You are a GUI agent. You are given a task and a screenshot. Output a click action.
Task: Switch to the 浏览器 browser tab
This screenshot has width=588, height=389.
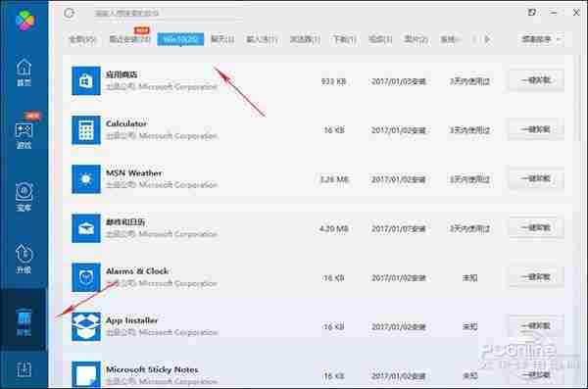point(305,39)
